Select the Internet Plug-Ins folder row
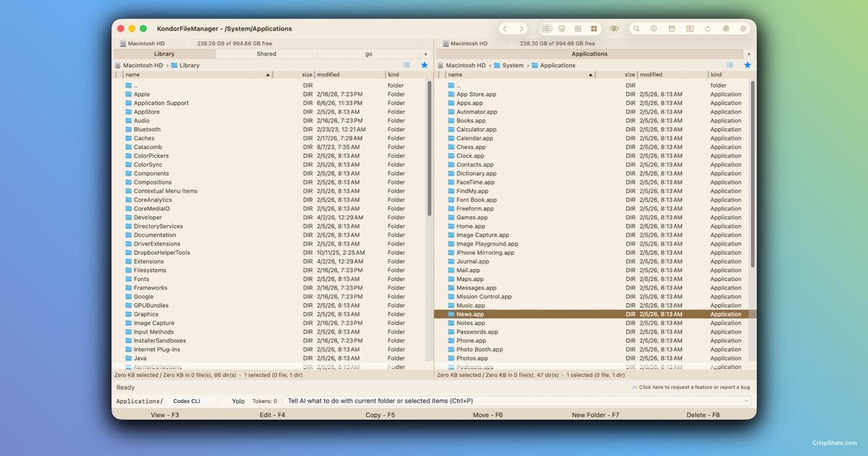This screenshot has width=868, height=456. (271, 350)
